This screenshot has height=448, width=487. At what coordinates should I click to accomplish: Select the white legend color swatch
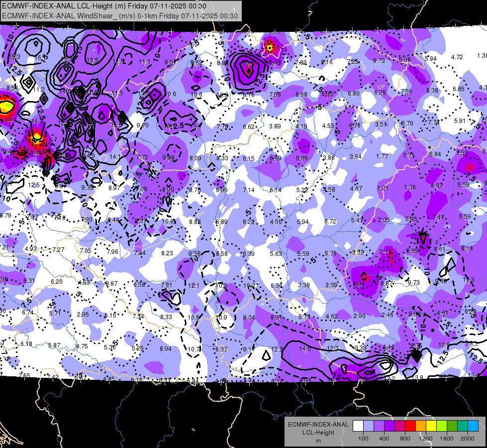pos(358,426)
